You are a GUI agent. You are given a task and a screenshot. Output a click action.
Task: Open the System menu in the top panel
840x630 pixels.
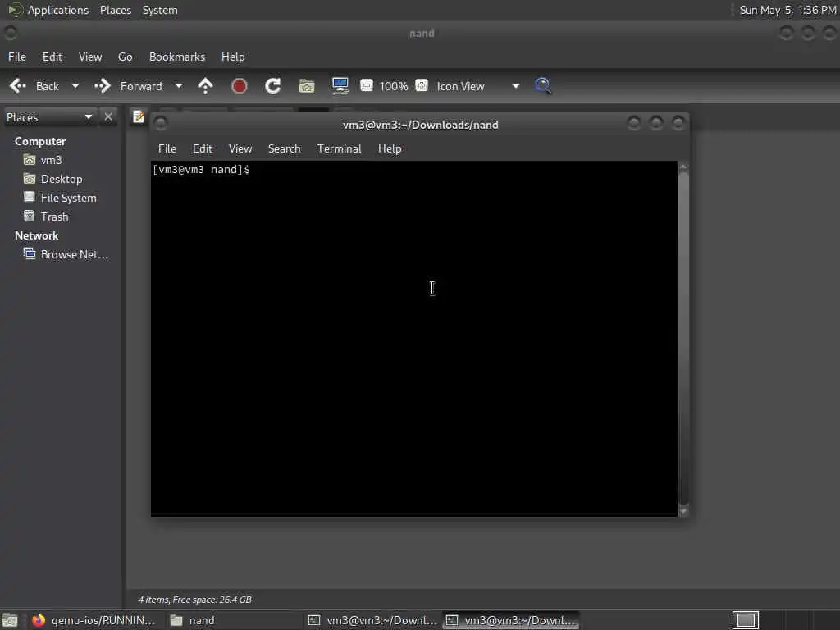click(160, 10)
